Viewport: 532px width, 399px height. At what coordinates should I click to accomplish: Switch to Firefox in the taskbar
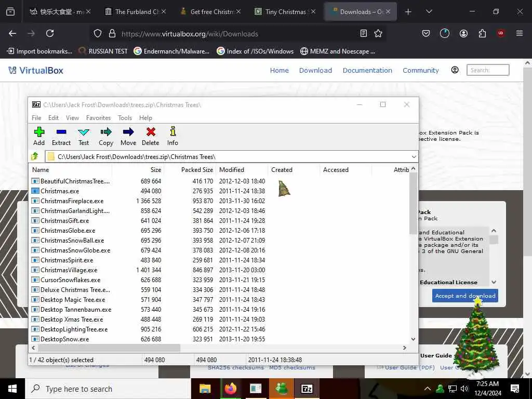pyautogui.click(x=230, y=389)
